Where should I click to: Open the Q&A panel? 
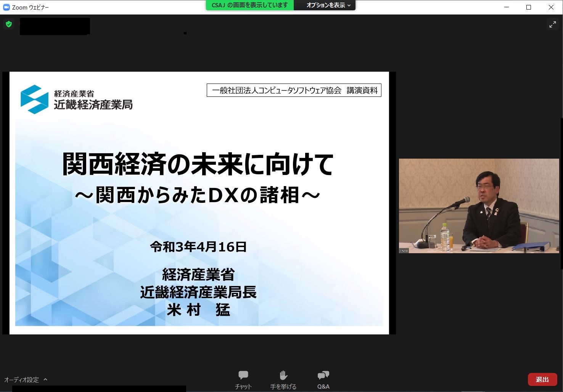point(323,379)
